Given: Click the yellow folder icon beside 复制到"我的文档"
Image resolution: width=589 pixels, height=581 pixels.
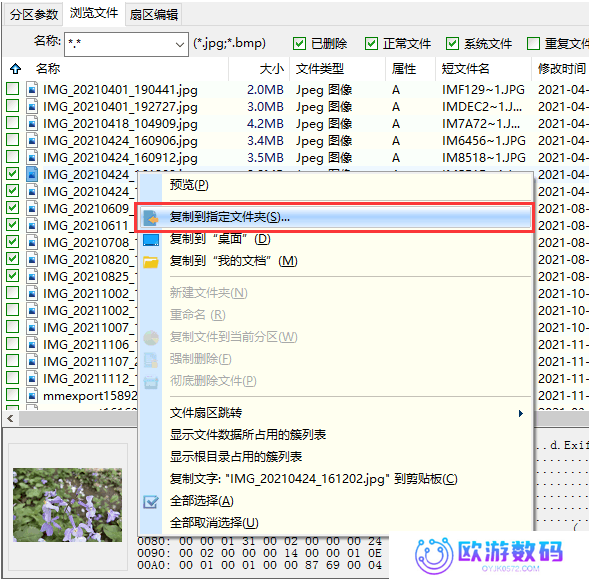Looking at the screenshot, I should coord(151,262).
